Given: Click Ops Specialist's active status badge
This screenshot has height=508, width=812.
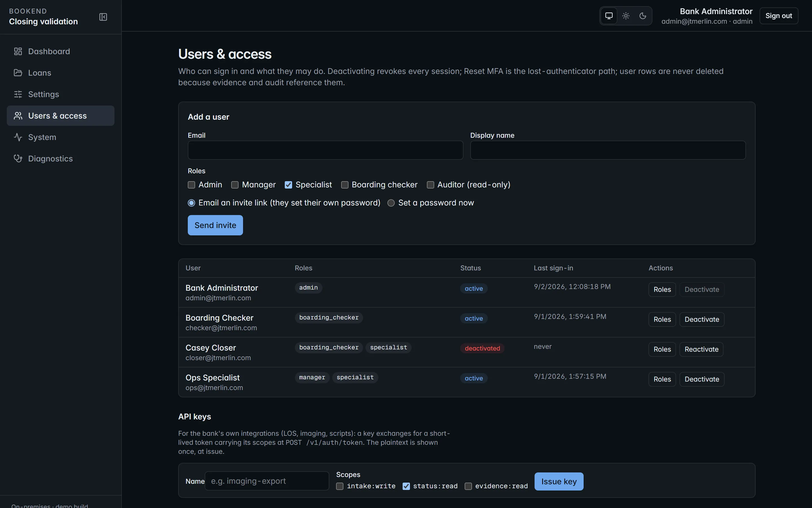Looking at the screenshot, I should [474, 378].
